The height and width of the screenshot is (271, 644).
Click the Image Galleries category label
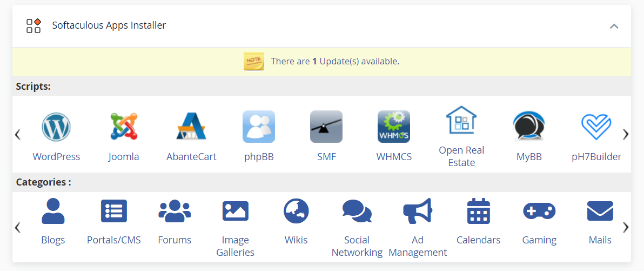tap(236, 246)
